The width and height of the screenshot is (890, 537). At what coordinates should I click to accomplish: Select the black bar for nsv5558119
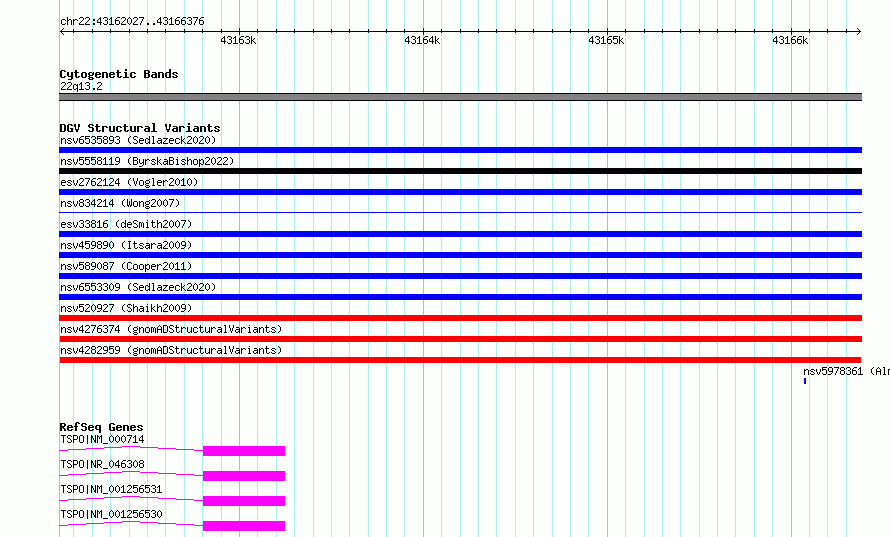click(460, 171)
